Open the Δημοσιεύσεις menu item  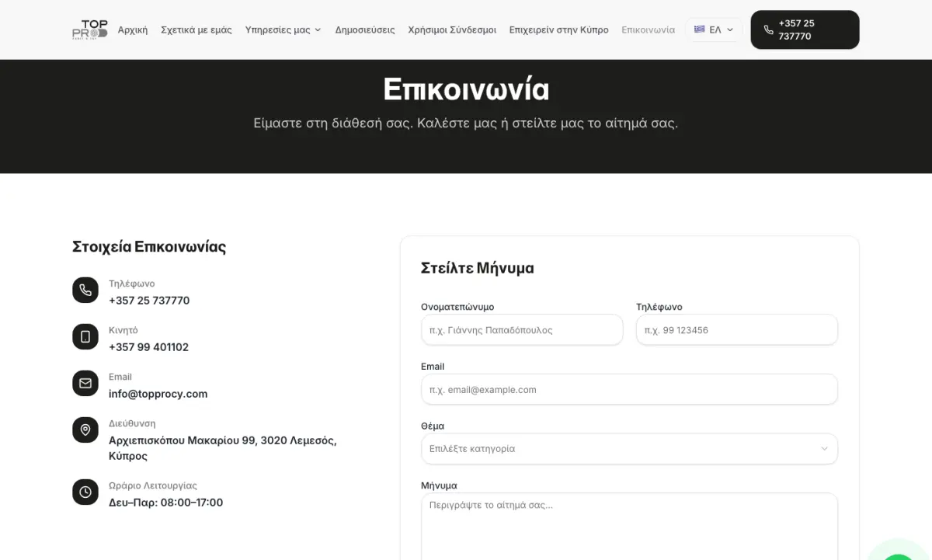[365, 30]
